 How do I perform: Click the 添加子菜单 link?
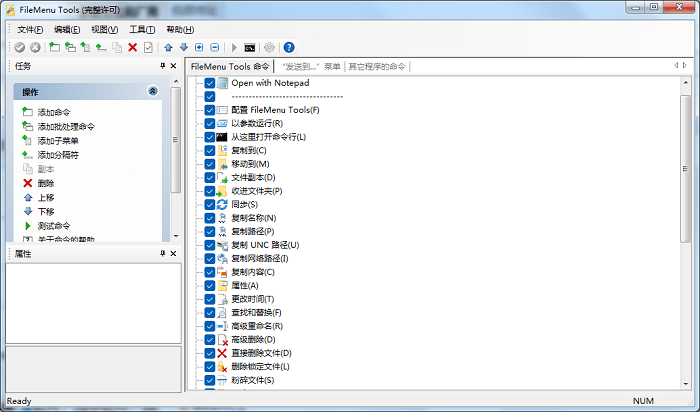[58, 141]
